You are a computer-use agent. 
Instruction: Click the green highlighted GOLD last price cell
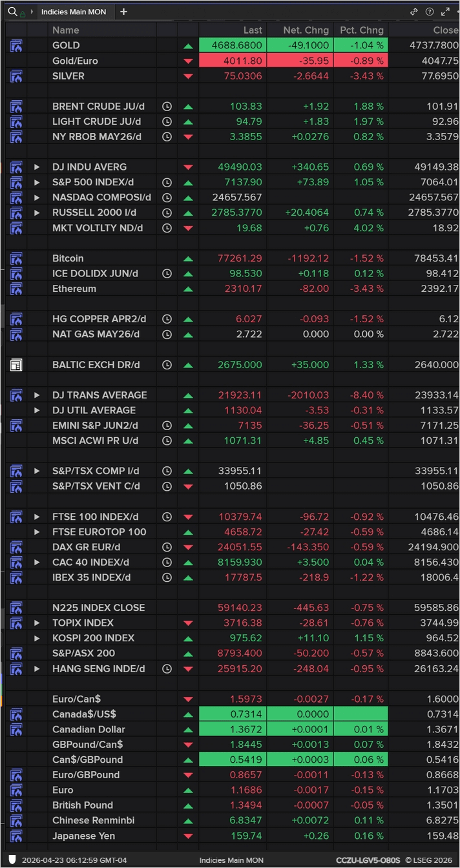point(233,46)
